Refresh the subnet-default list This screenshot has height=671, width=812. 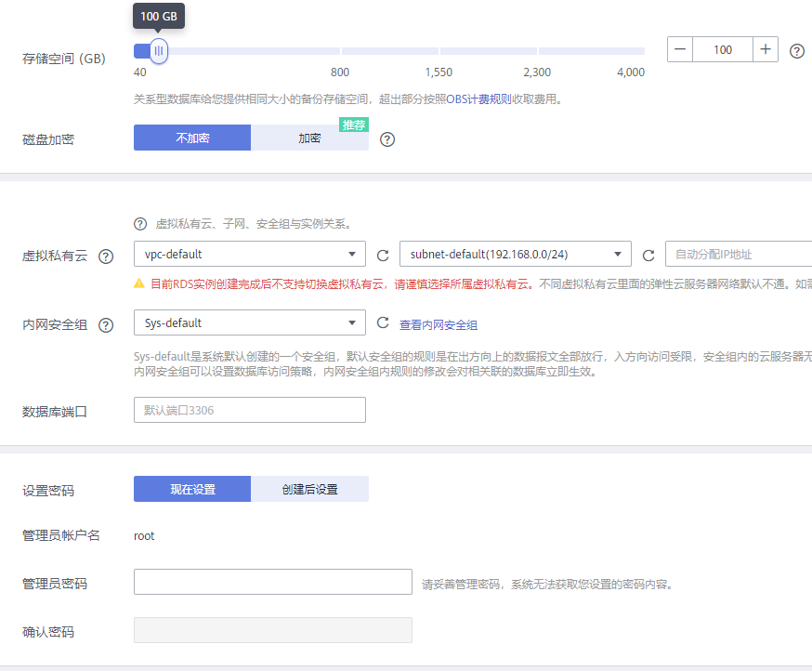[648, 254]
